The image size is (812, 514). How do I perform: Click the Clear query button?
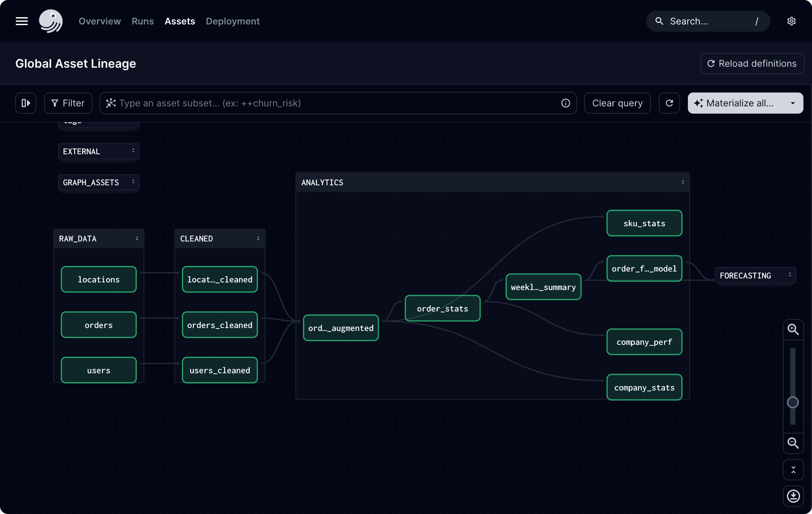click(x=617, y=103)
